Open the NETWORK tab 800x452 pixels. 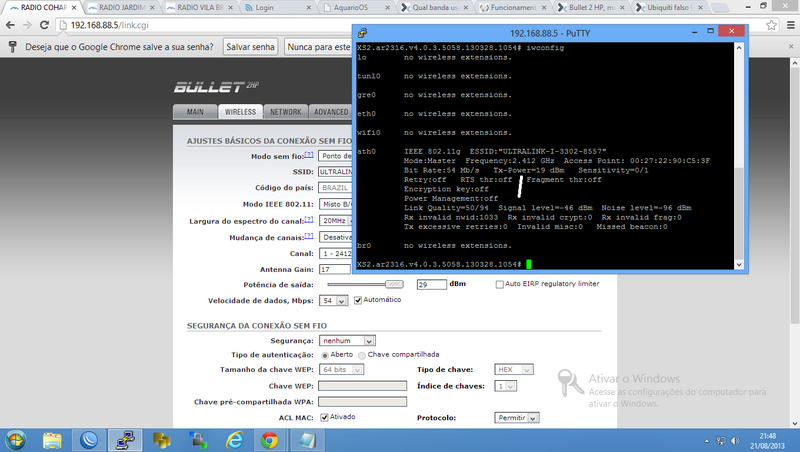286,112
